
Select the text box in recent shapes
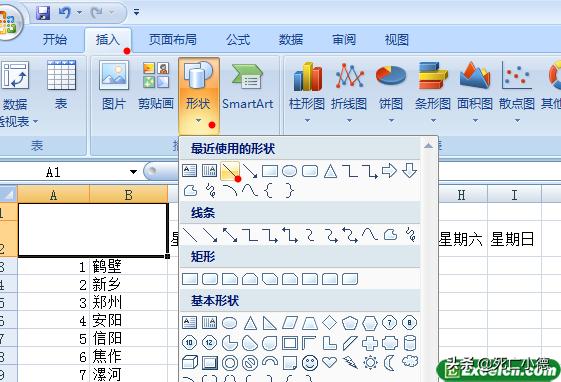tap(189, 171)
